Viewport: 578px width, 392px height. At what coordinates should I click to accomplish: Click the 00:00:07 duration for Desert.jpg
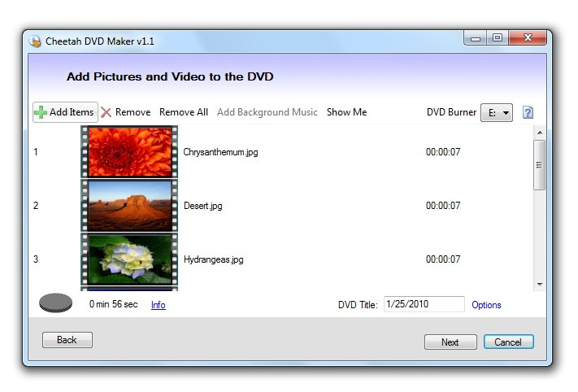click(443, 206)
